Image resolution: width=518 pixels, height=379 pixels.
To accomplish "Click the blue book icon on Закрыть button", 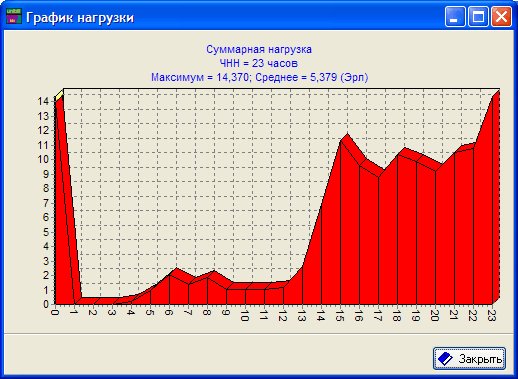I will pyautogui.click(x=445, y=359).
